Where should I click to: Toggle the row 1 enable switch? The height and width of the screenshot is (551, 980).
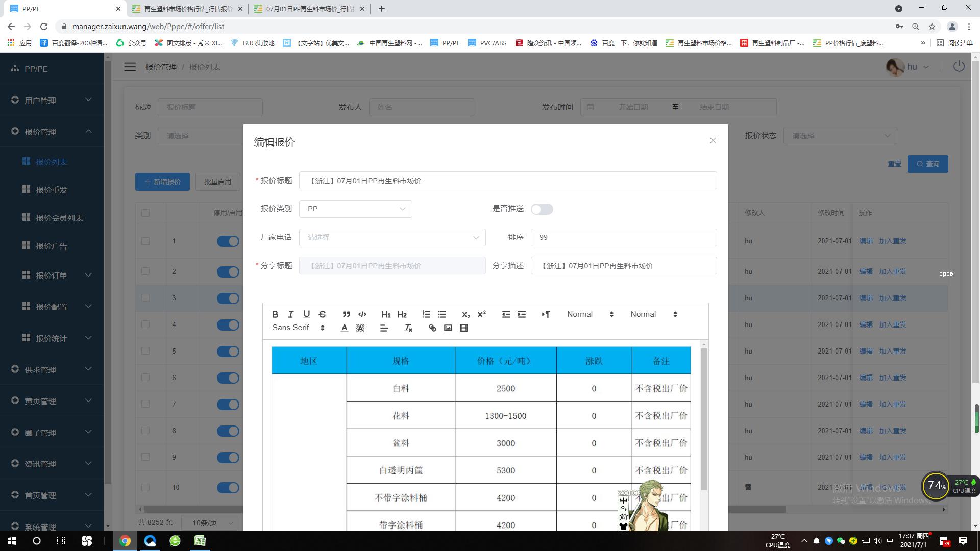[228, 241]
